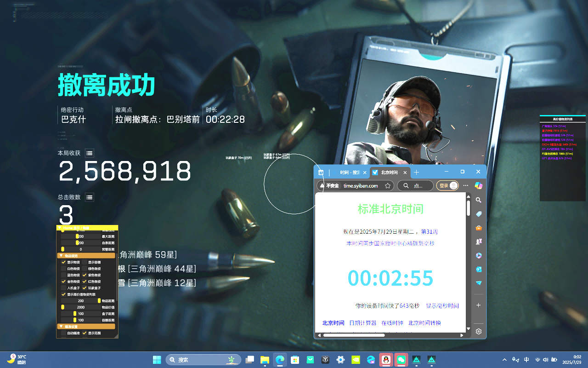Viewport: 588px width, 368px height.
Task: Open the Edge sidebar tools briefcase icon
Action: click(478, 228)
